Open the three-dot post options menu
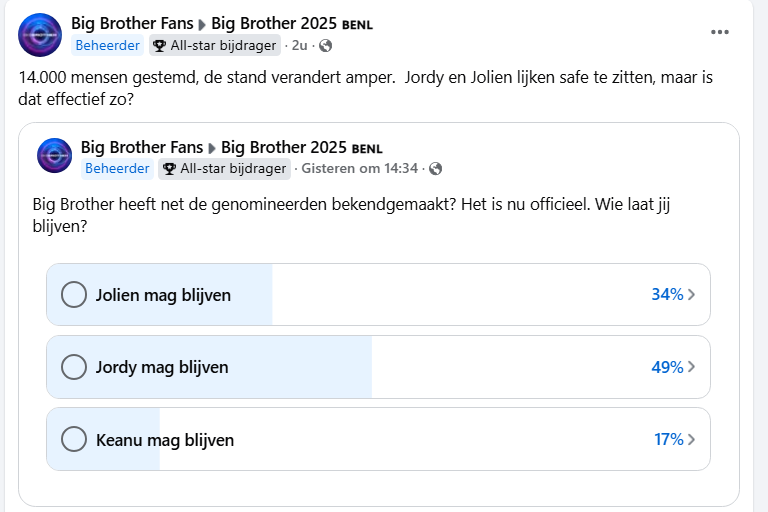This screenshot has height=512, width=768. click(720, 32)
